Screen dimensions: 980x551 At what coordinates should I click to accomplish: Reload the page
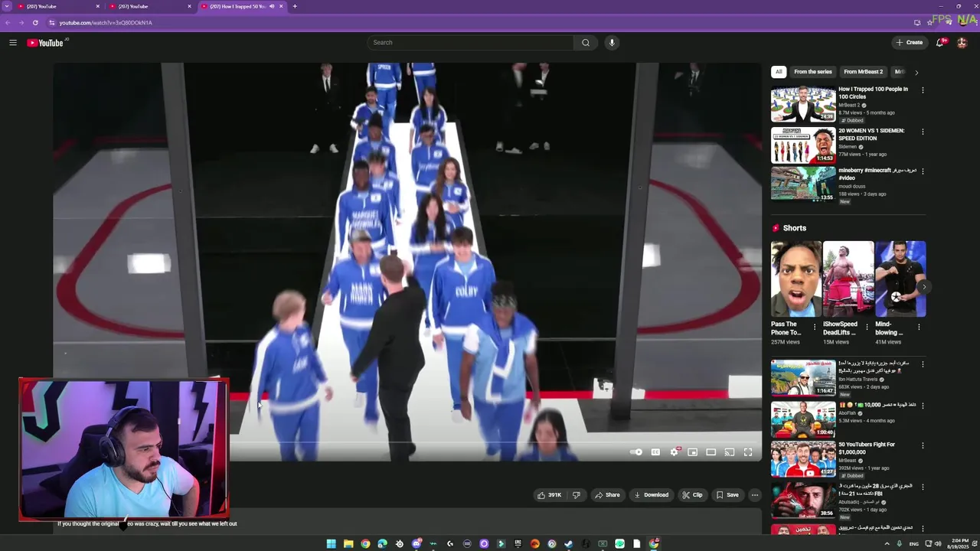[35, 23]
